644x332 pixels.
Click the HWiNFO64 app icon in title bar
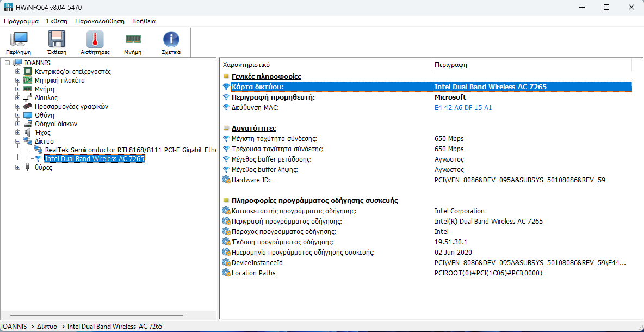tap(8, 7)
